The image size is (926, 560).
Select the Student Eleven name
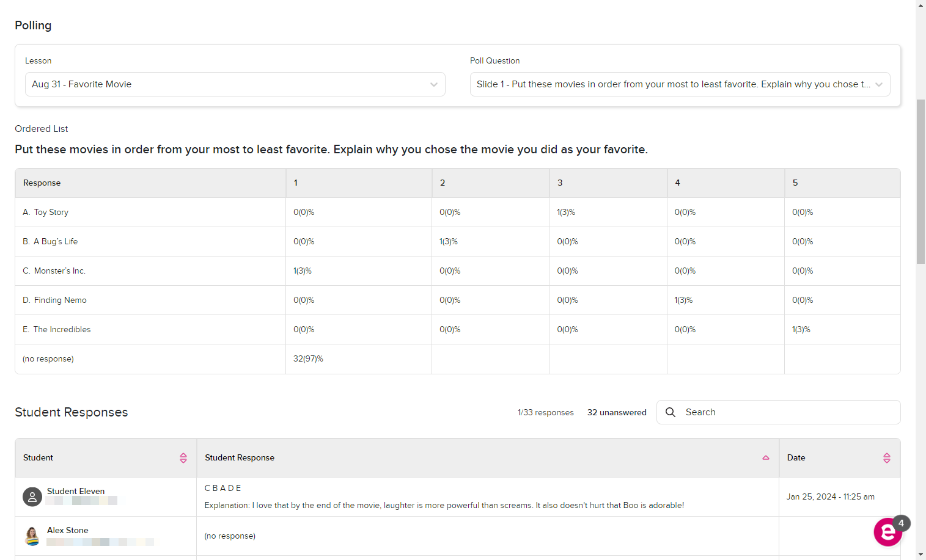[76, 491]
